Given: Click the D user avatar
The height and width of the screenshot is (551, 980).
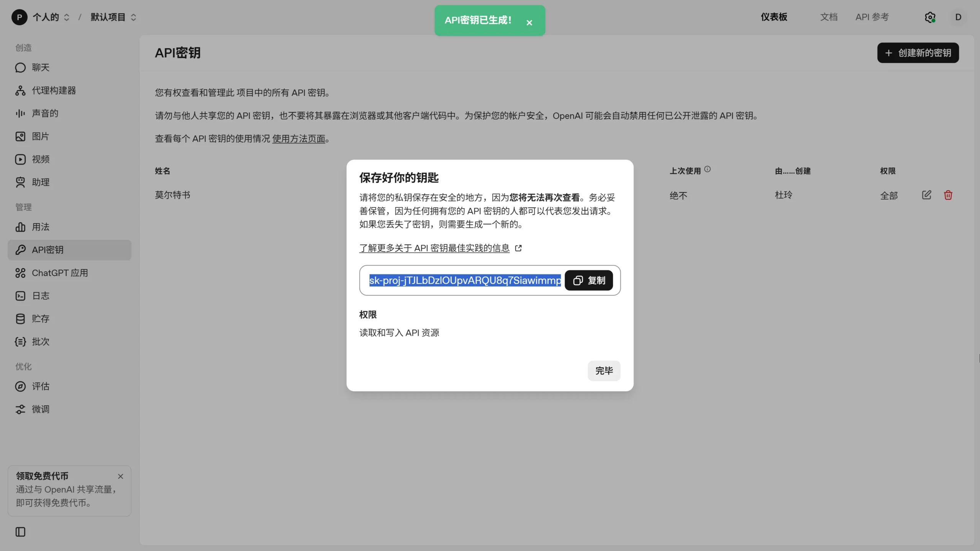Looking at the screenshot, I should 958,17.
